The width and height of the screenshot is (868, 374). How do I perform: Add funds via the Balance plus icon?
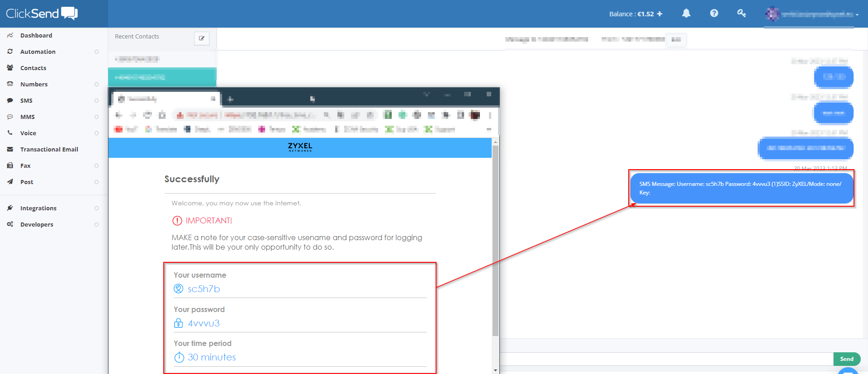(659, 14)
